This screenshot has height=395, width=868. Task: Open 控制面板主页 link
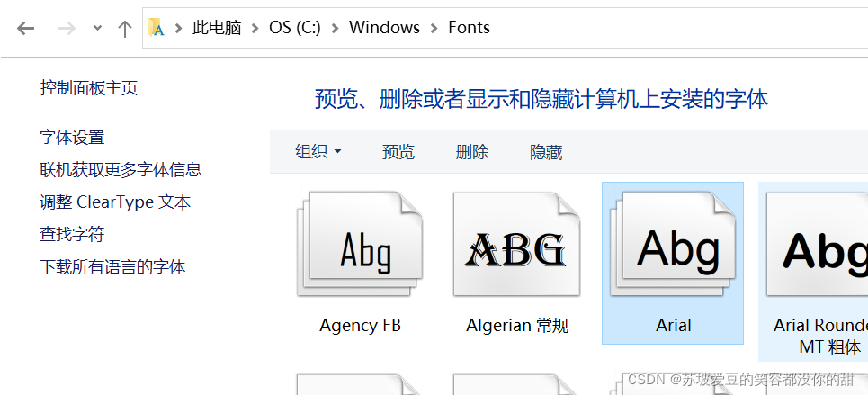click(x=88, y=87)
